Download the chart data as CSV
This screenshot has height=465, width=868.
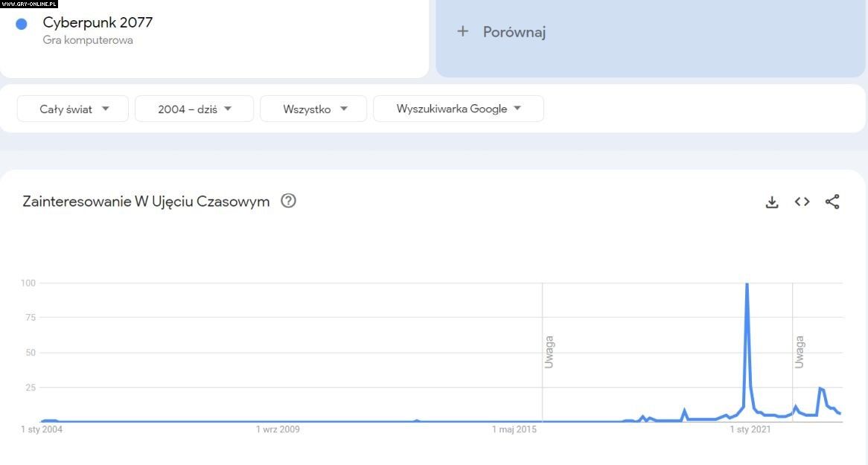click(x=772, y=202)
